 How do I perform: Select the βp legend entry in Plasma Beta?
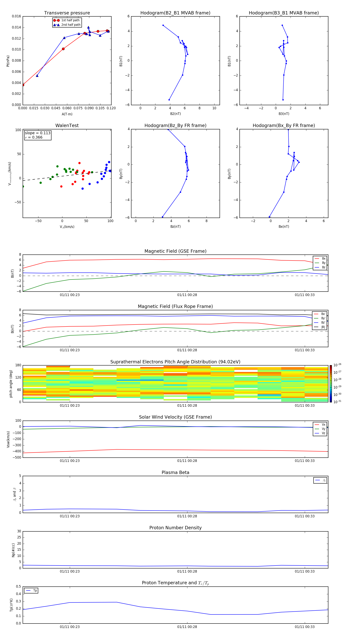coord(320,480)
